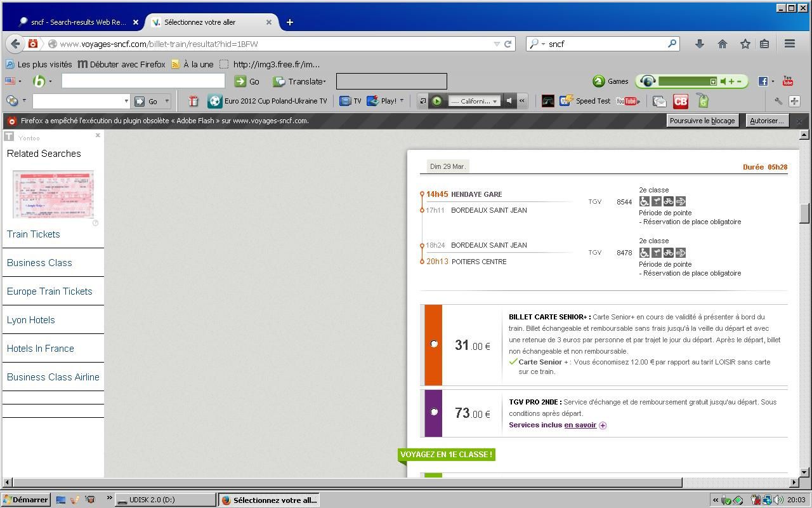Open Lyon Hotels related search

(x=31, y=320)
